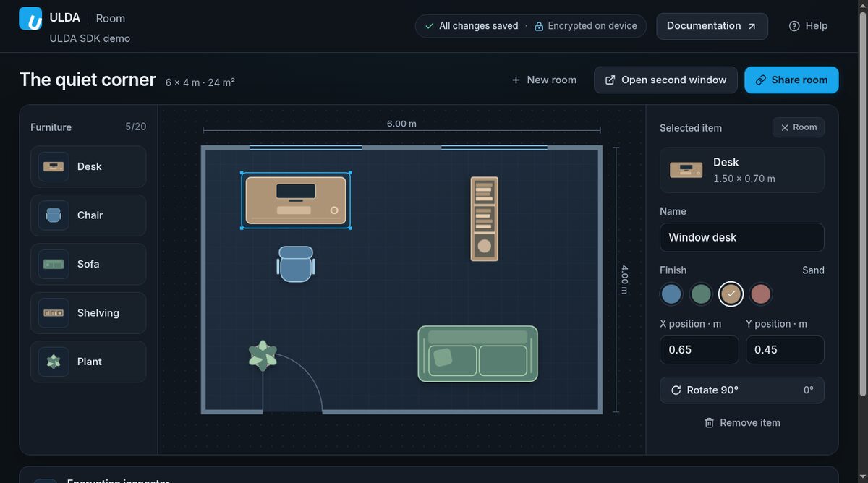Add a Sofa from the furniture list
The image size is (868, 483).
(x=88, y=264)
